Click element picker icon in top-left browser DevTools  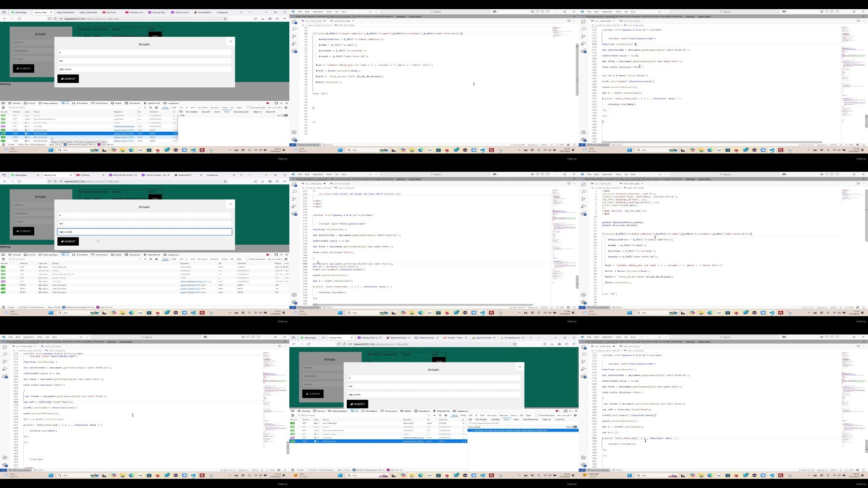(3, 103)
